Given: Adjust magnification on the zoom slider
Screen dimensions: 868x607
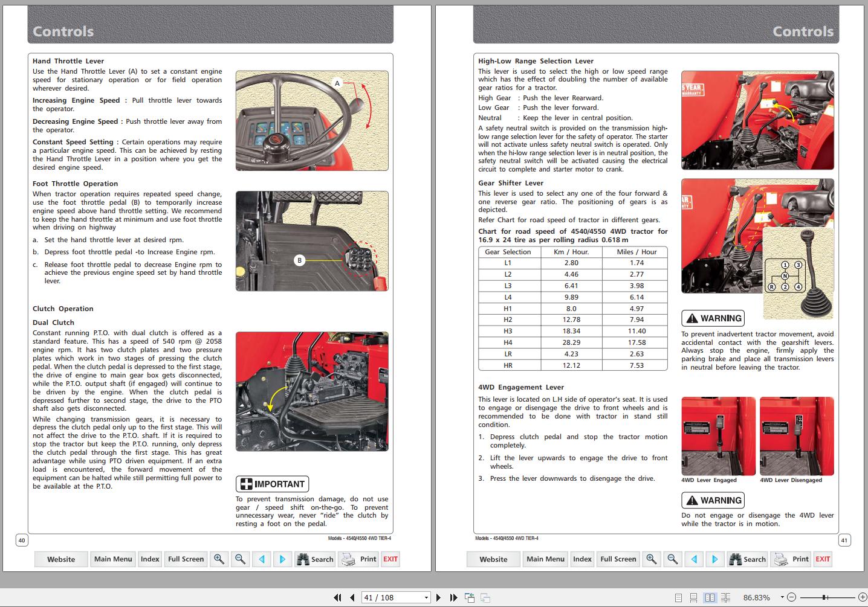Looking at the screenshot, I should tap(824, 597).
